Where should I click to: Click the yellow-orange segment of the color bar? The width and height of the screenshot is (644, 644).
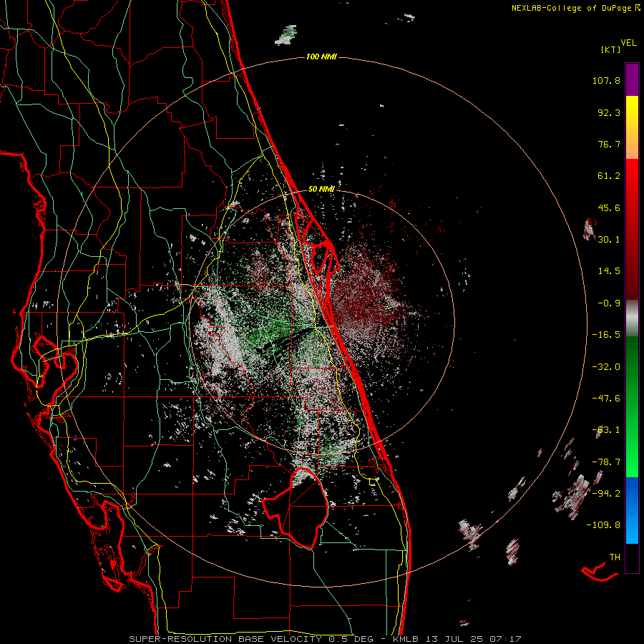tap(632, 127)
